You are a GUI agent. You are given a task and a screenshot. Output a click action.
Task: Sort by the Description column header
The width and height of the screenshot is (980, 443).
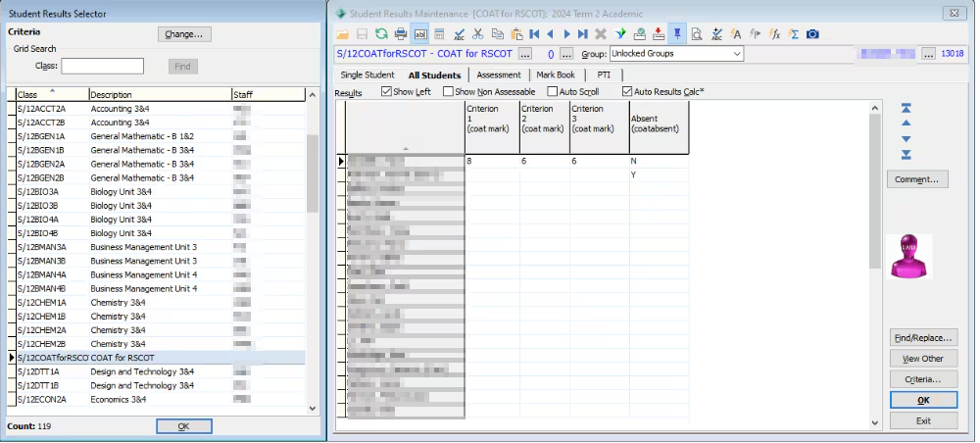pyautogui.click(x=161, y=95)
